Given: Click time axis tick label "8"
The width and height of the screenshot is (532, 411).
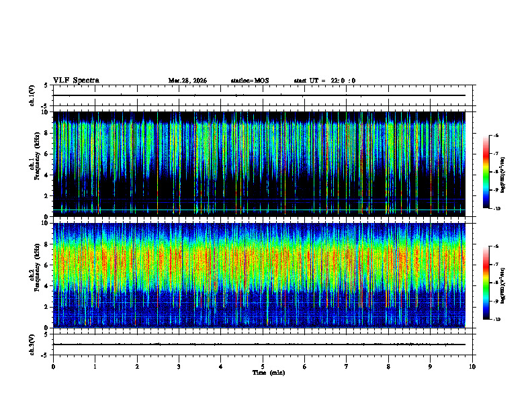Looking at the screenshot, I should point(388,367).
